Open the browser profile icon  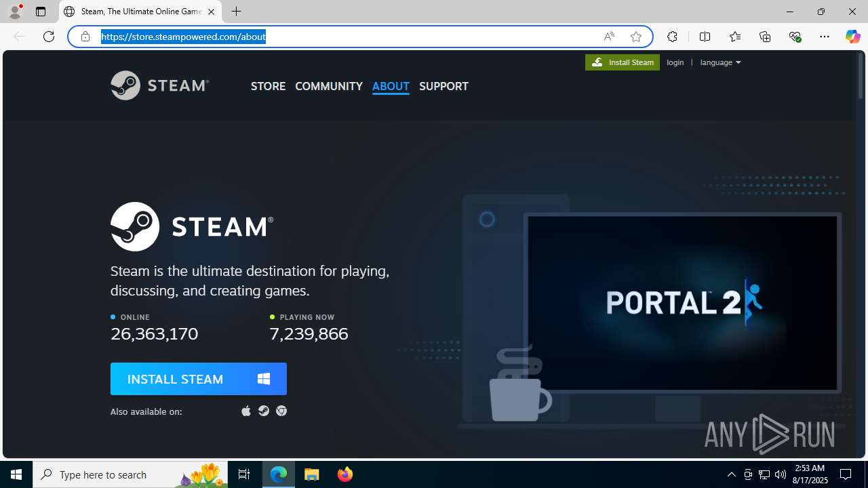point(15,12)
